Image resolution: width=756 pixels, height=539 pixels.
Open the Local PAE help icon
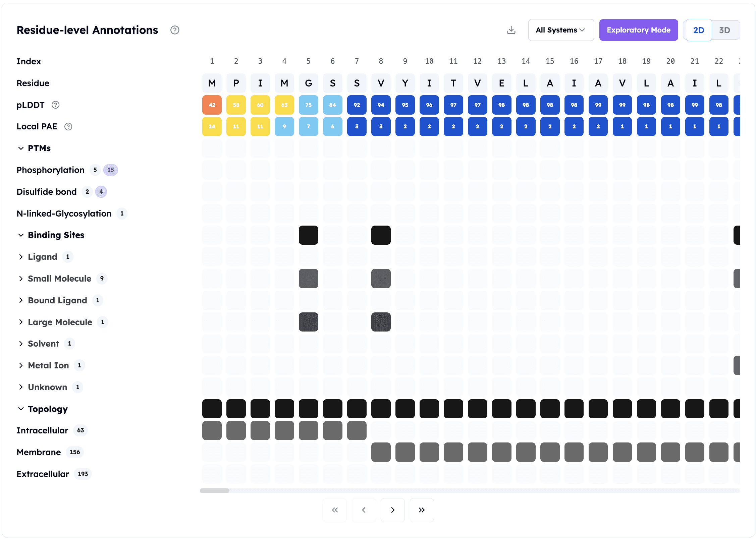click(68, 126)
